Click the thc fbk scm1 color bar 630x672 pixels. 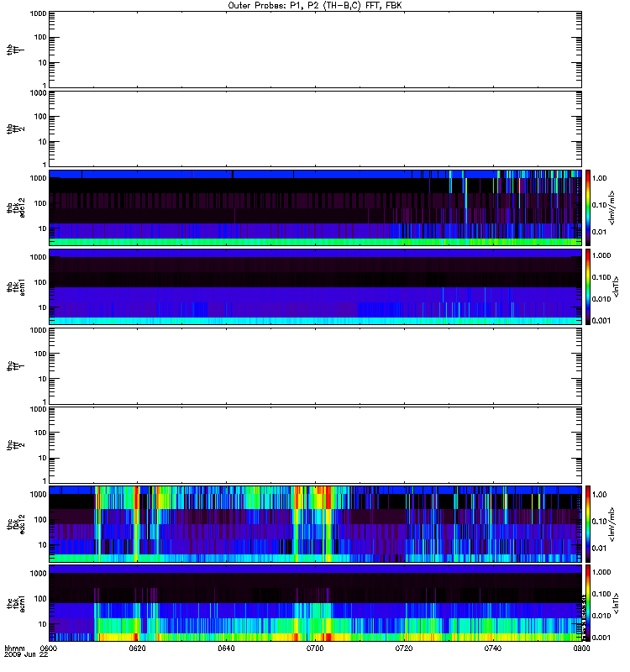pyautogui.click(x=588, y=603)
